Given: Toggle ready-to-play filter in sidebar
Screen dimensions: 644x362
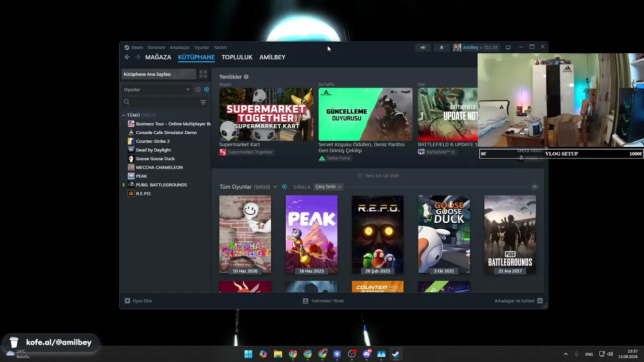Looking at the screenshot, I should (206, 89).
